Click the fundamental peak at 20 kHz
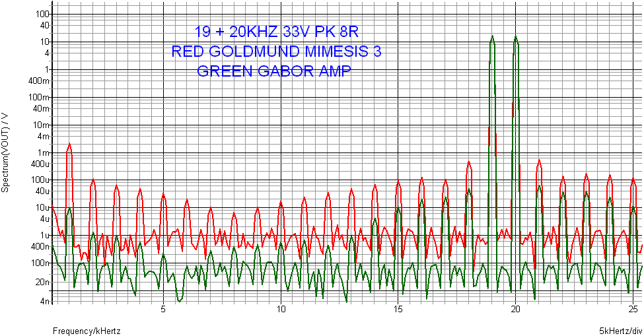 515,38
